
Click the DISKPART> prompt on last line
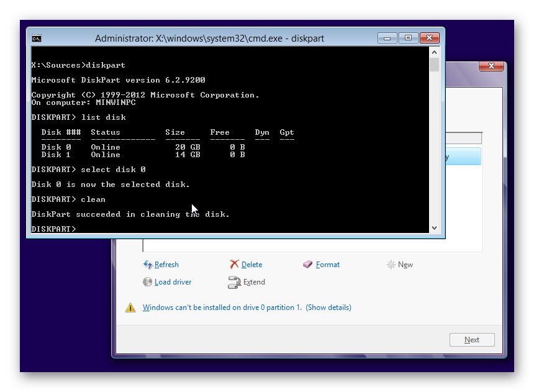(53, 229)
